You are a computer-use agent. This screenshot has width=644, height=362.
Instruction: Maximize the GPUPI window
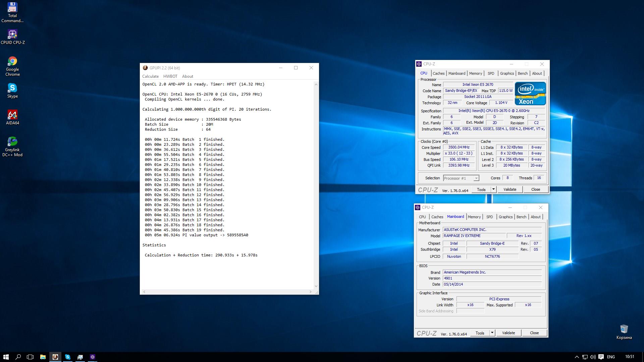(296, 68)
